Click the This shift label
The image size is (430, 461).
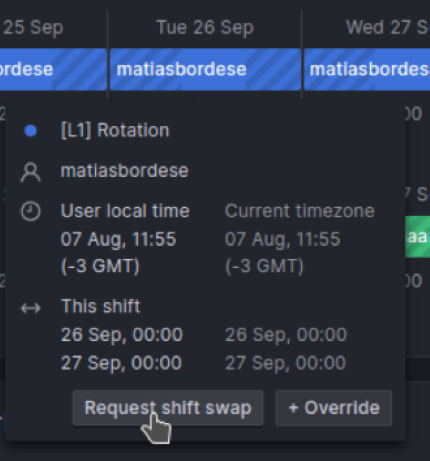coord(101,306)
